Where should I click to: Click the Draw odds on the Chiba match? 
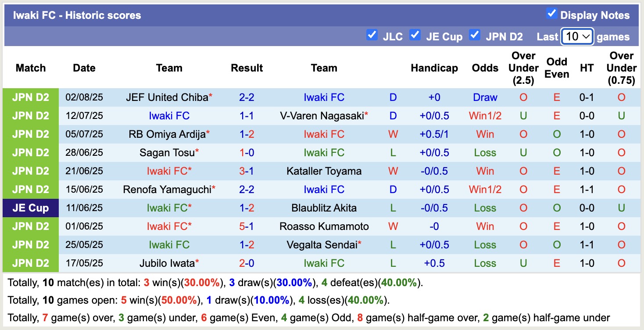[x=485, y=97]
